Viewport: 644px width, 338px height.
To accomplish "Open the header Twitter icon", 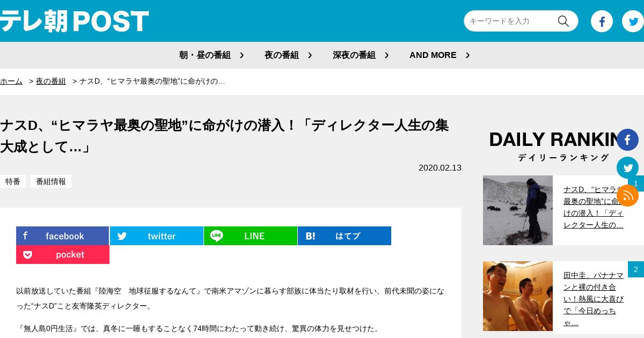I will (x=633, y=21).
